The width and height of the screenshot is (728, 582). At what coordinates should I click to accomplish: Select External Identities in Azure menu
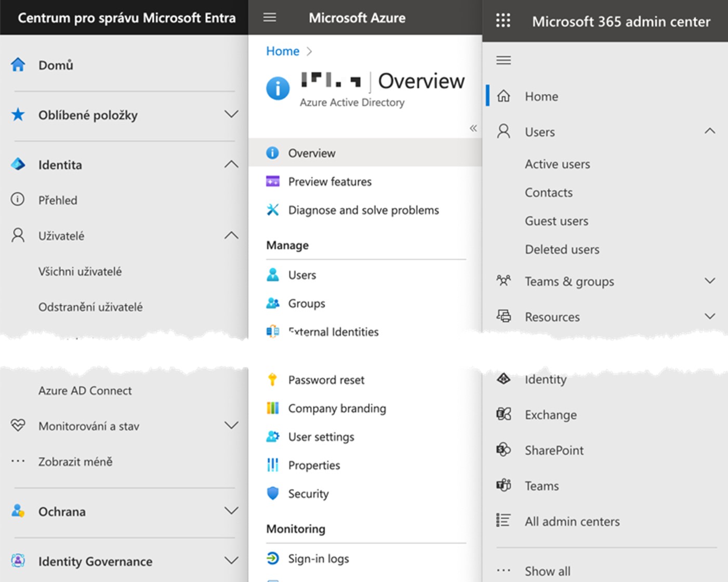coord(334,332)
